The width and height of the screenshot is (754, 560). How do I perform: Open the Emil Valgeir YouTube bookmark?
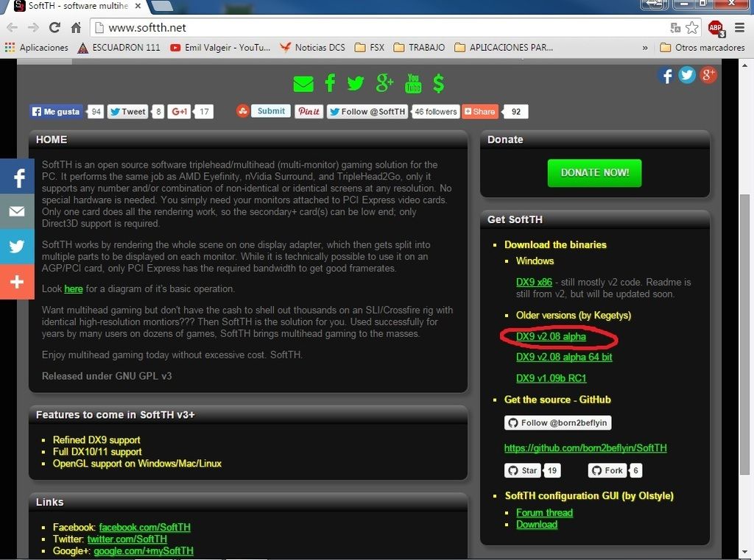pyautogui.click(x=221, y=48)
